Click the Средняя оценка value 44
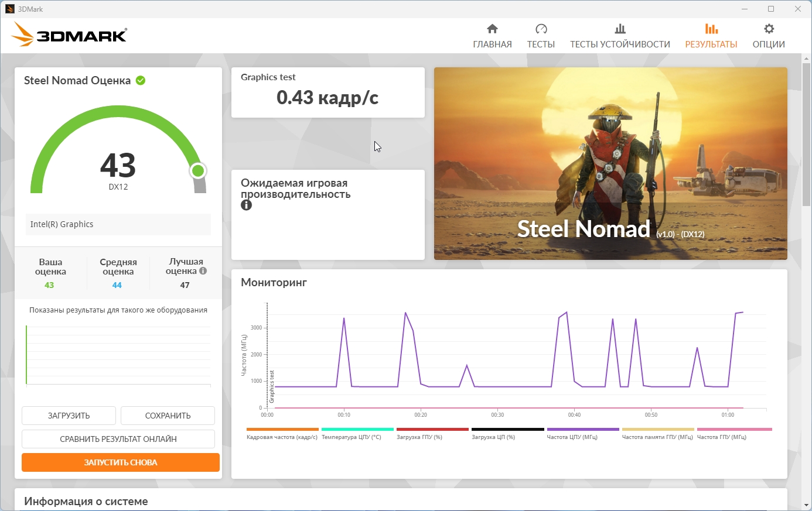812x511 pixels. coord(117,285)
